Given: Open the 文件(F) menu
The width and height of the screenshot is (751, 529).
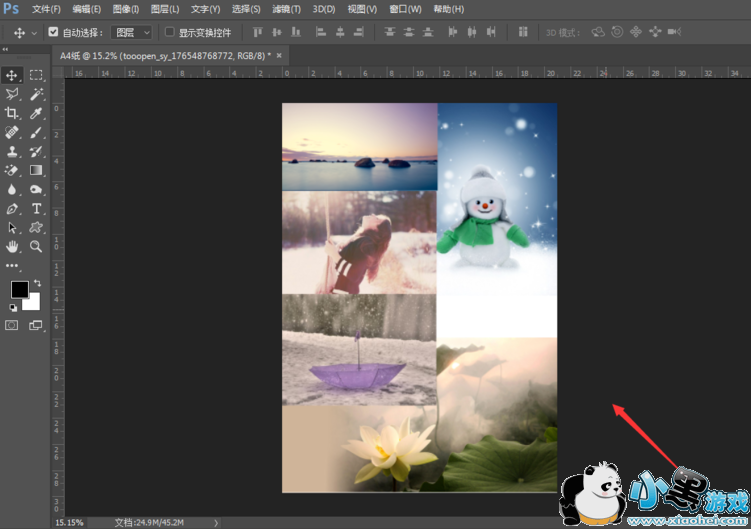Looking at the screenshot, I should [x=46, y=9].
